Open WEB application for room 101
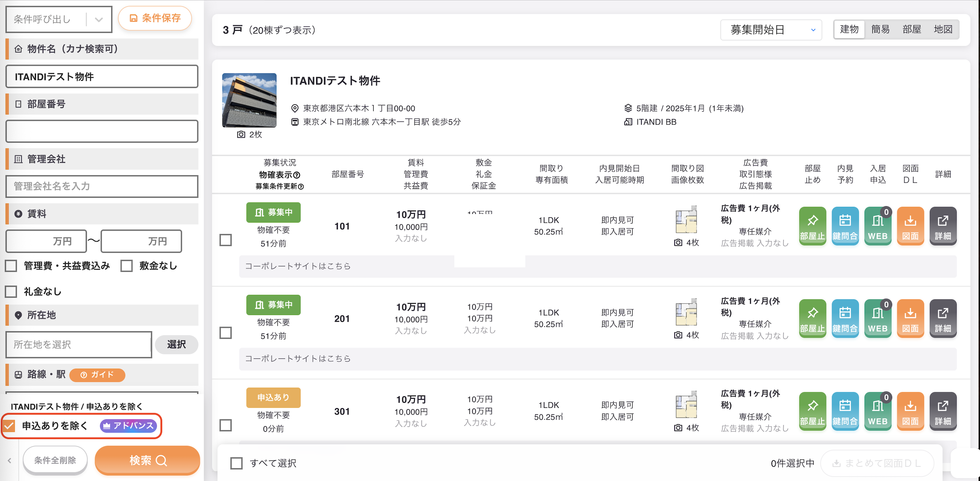This screenshot has width=980, height=481. pyautogui.click(x=878, y=226)
